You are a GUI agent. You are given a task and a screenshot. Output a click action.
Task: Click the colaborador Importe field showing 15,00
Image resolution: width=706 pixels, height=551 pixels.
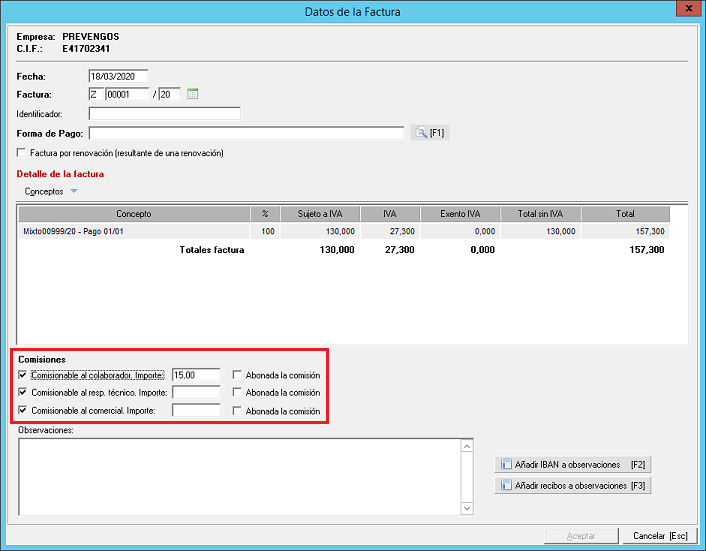tap(195, 375)
